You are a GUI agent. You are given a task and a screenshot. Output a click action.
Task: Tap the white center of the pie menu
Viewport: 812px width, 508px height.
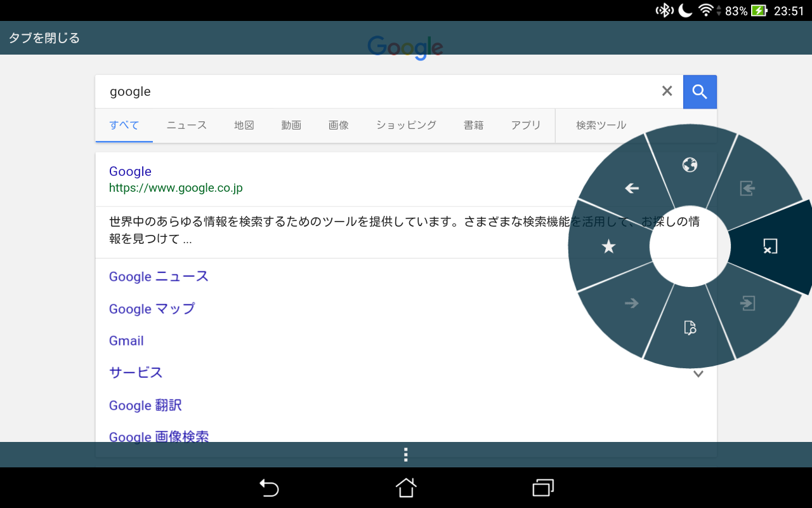pos(690,246)
